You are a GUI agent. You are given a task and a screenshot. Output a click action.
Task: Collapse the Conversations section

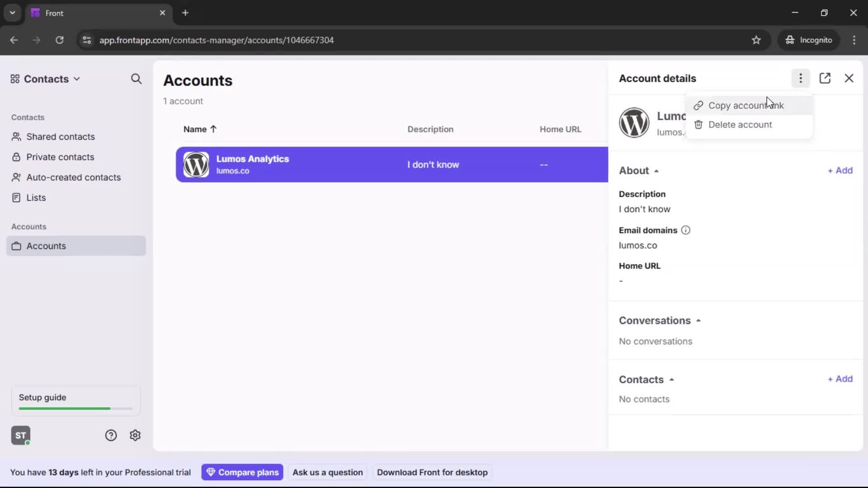click(698, 320)
